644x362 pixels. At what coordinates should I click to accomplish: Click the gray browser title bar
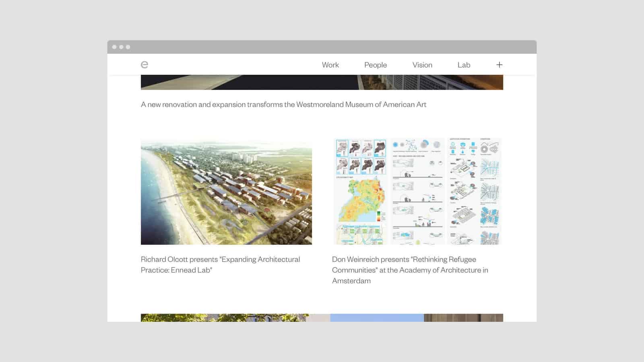click(x=322, y=47)
